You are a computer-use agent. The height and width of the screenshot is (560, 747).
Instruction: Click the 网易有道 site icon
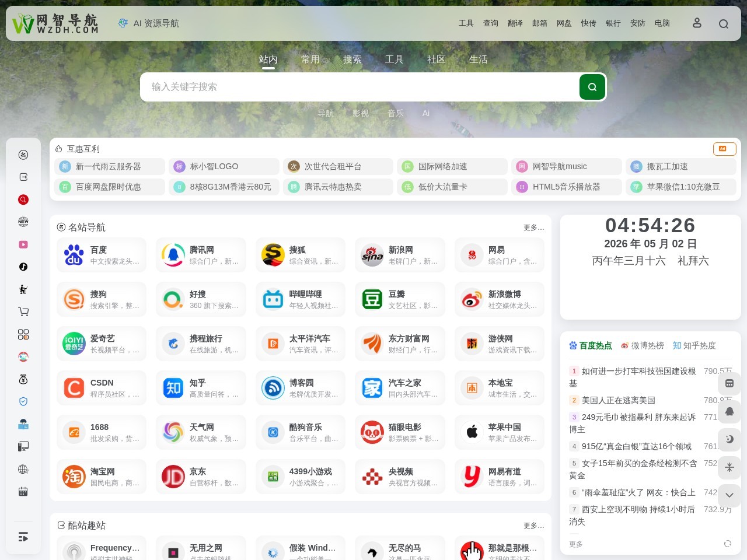tap(472, 477)
